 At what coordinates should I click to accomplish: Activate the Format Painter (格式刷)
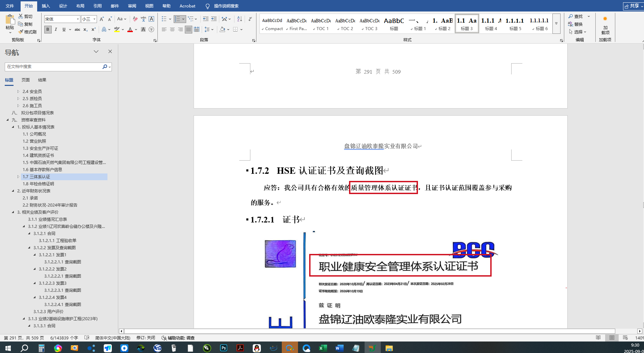click(21, 32)
